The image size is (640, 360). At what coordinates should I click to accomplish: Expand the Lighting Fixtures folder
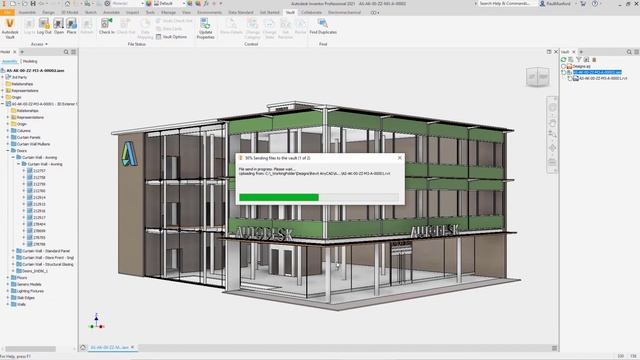[x=8, y=291]
